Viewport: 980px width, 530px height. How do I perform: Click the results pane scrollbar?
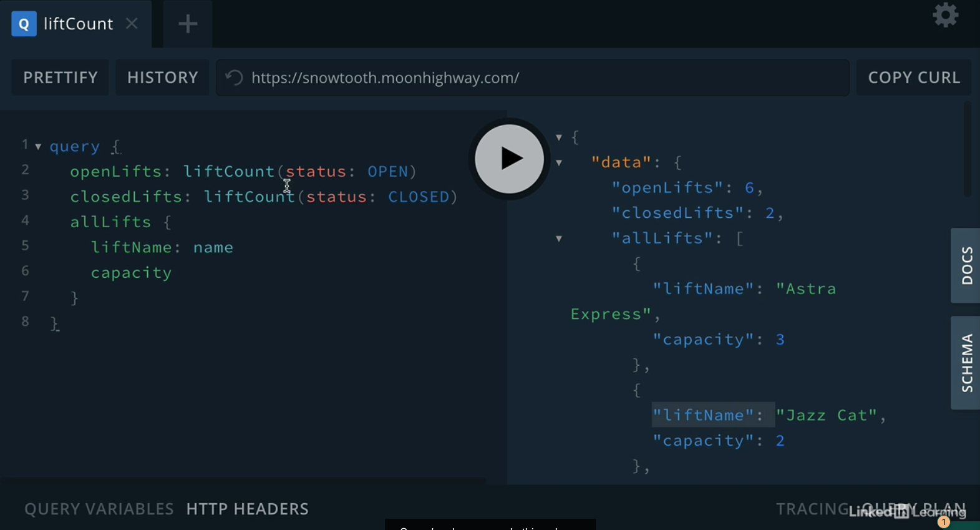point(968,150)
